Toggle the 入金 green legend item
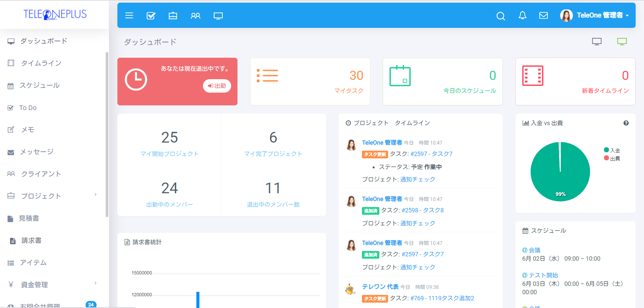Screen dimensions: 644x308 tap(612, 150)
